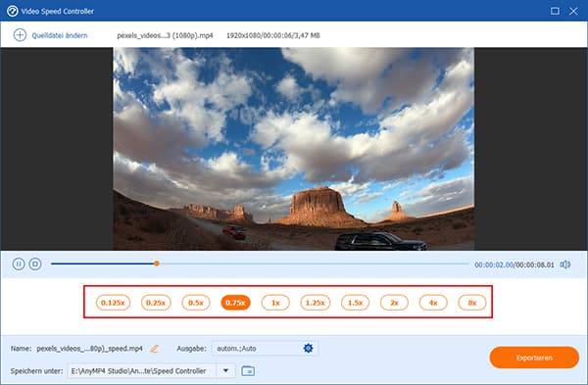Viewport: 588px width, 385px height.
Task: Choose the 8x speed option
Action: (472, 303)
